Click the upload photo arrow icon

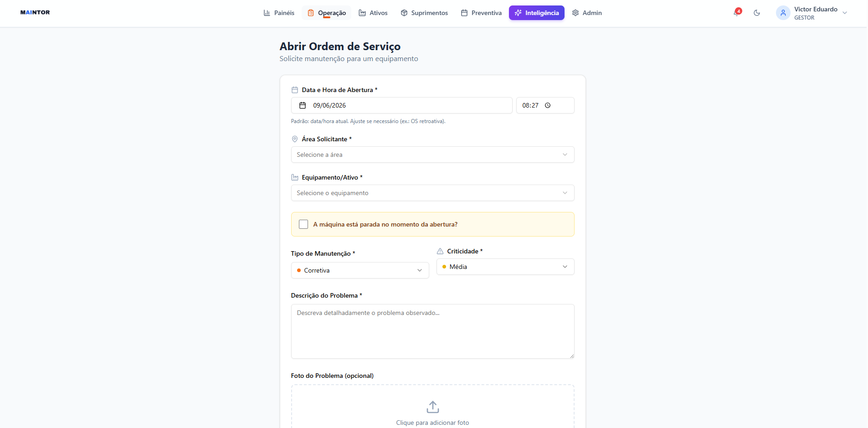[432, 407]
